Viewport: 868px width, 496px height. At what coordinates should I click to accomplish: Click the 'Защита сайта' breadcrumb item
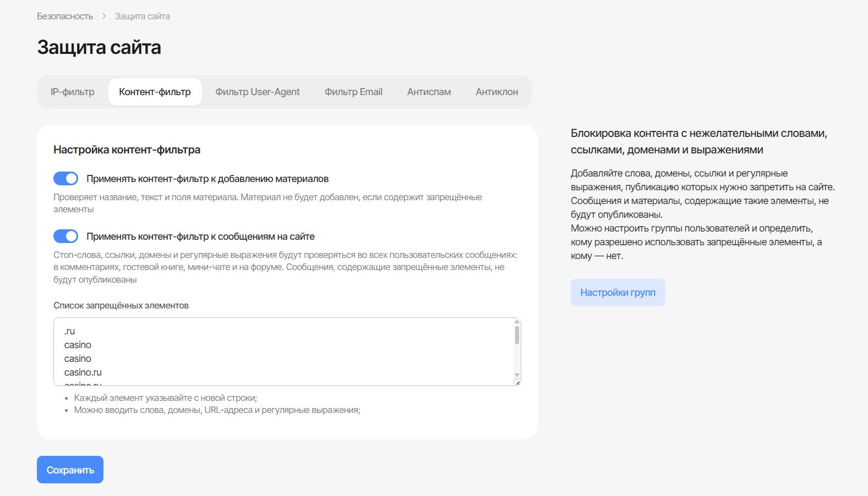[143, 16]
